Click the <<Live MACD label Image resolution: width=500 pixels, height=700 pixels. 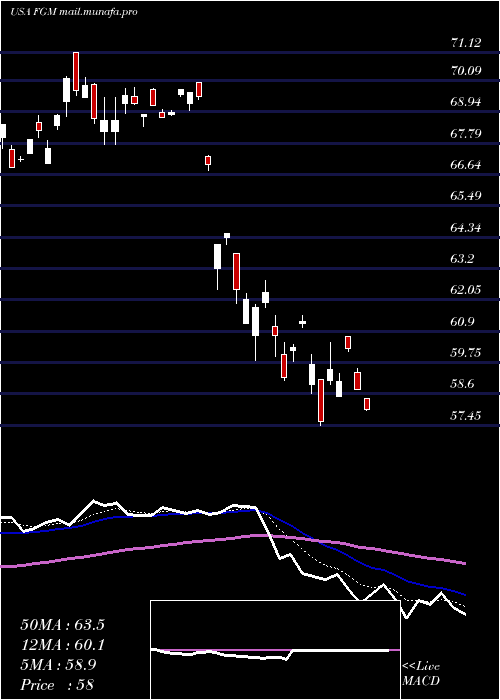click(x=421, y=674)
